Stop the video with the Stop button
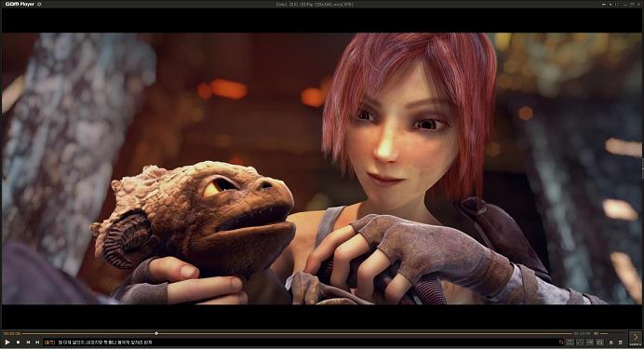Image resolution: width=644 pixels, height=362 pixels. click(x=18, y=342)
